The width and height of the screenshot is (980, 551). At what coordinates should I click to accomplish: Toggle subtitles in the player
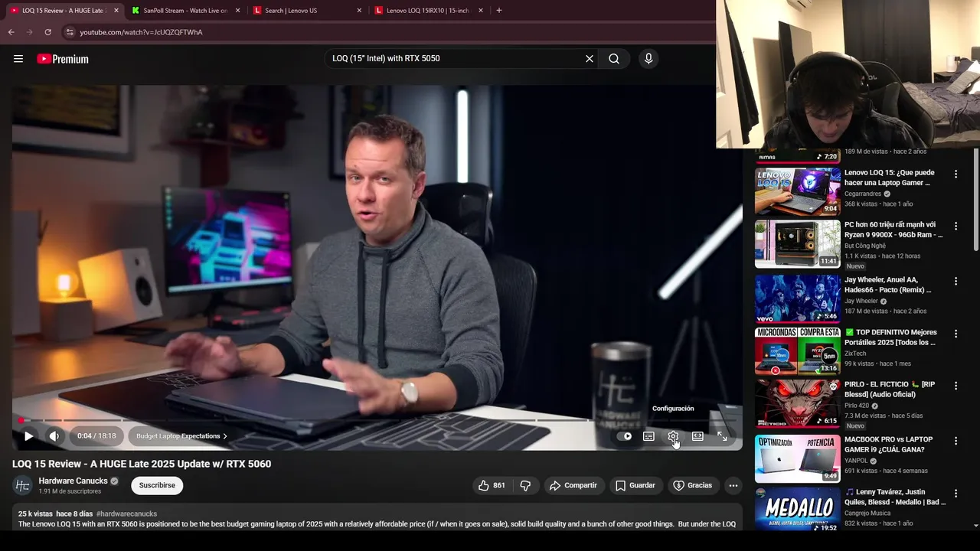pyautogui.click(x=648, y=436)
